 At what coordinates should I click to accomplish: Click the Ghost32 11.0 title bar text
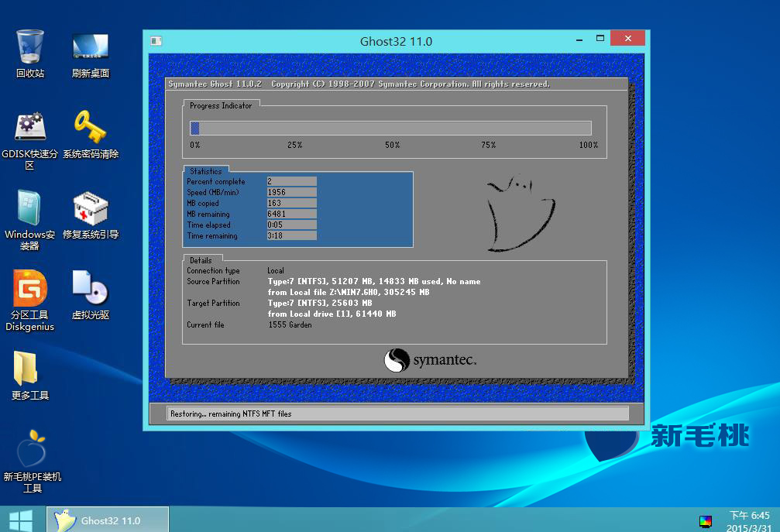[x=396, y=41]
